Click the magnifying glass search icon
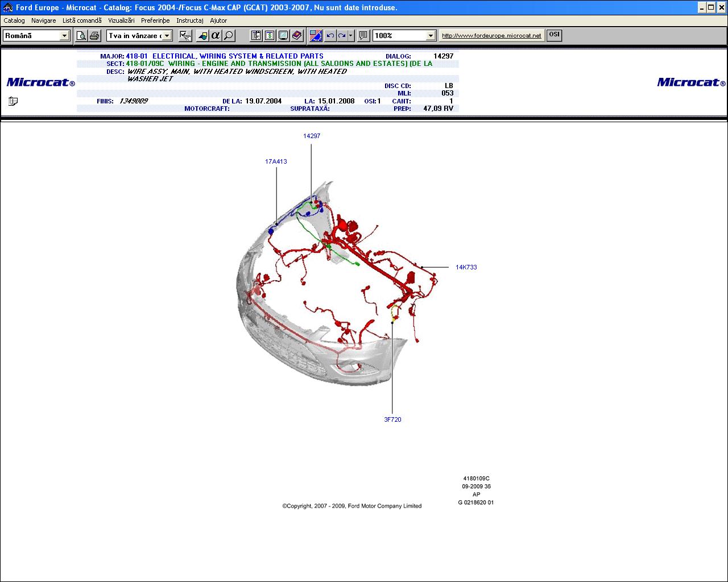The width and height of the screenshot is (728, 582). pos(229,36)
